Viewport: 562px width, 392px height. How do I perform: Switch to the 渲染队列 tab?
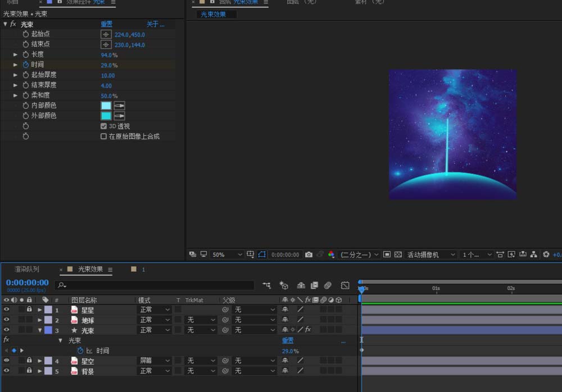pyautogui.click(x=27, y=270)
